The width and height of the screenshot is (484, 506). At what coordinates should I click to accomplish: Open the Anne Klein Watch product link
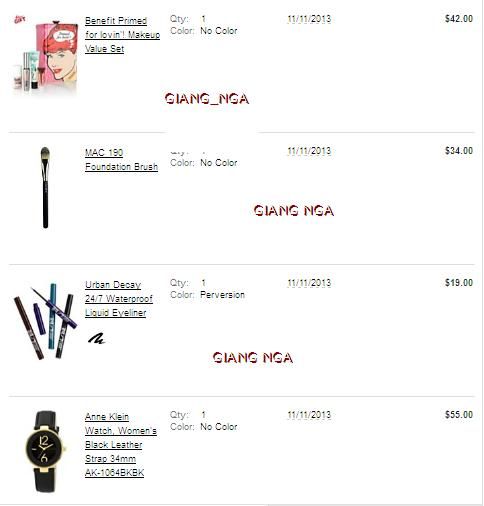[x=121, y=445]
